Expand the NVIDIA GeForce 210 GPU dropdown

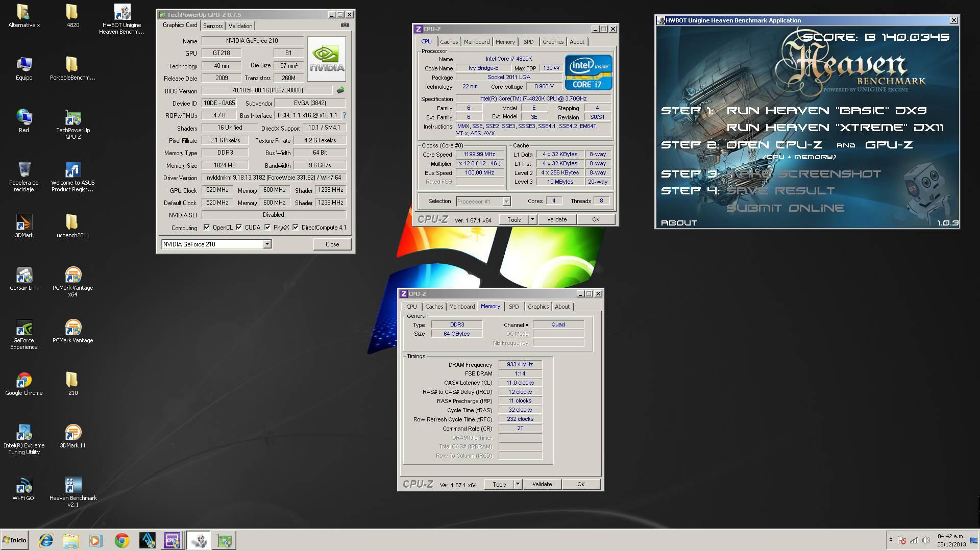[x=267, y=244]
